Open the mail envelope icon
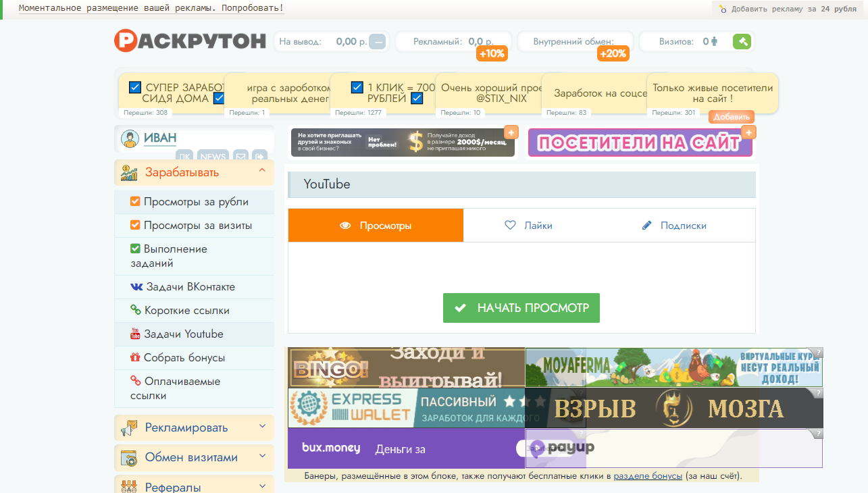Image resolution: width=868 pixels, height=493 pixels. tap(240, 157)
